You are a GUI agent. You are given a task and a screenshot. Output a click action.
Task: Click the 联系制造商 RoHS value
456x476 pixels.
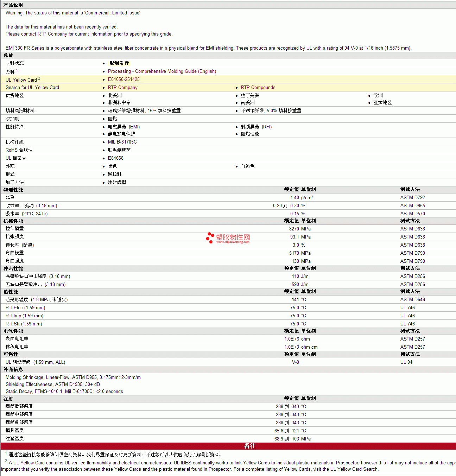(119, 150)
